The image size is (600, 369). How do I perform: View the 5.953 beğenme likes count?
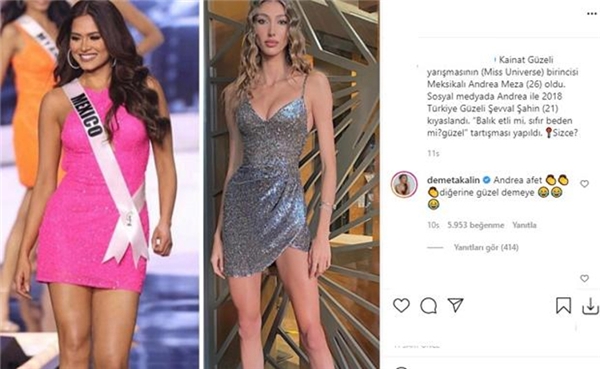pos(476,225)
